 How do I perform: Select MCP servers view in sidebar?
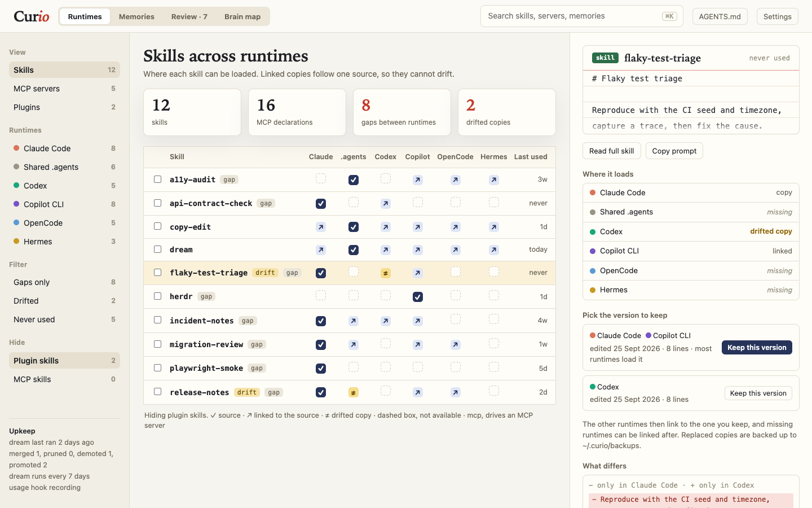(64, 89)
